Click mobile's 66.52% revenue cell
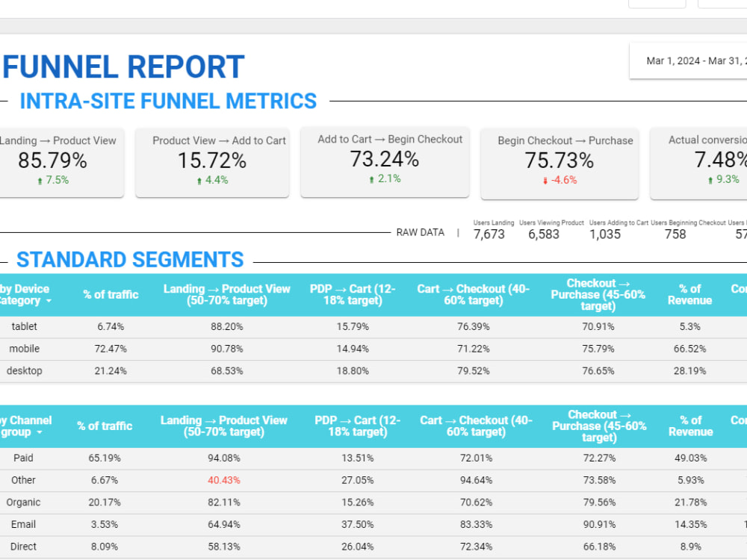 click(x=689, y=349)
